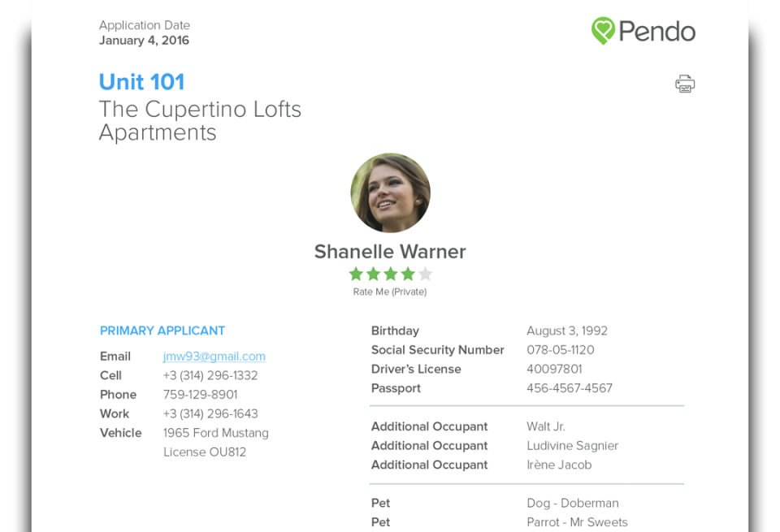The width and height of the screenshot is (780, 532).
Task: Select additional occupant Ludivine Sagnier
Action: (572, 446)
